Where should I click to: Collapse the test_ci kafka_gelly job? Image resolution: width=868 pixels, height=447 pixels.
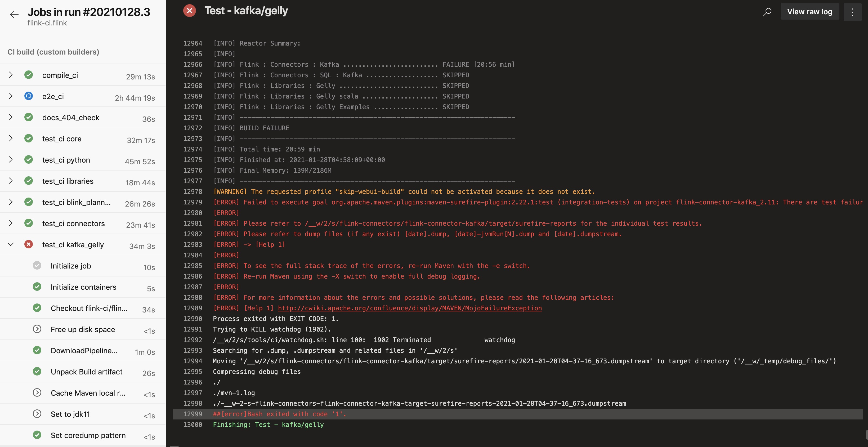(11, 244)
